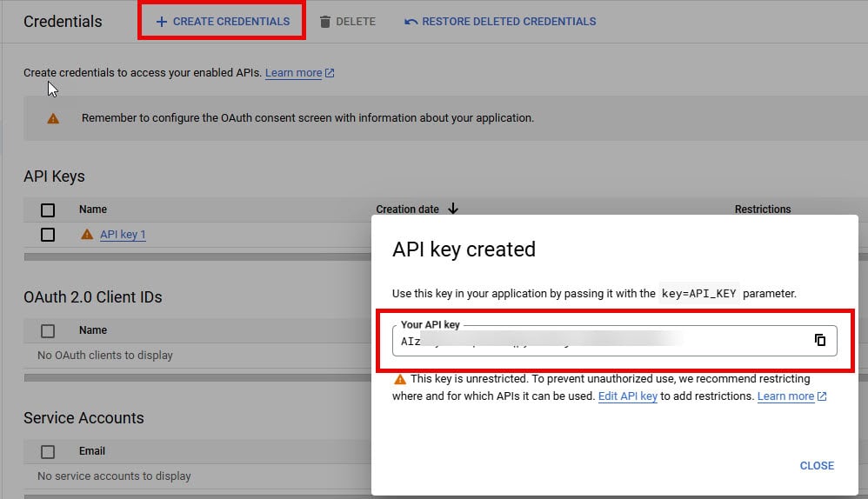The width and height of the screenshot is (868, 499).
Task: Click the Restore Deleted Credentials undo icon
Action: click(x=411, y=22)
